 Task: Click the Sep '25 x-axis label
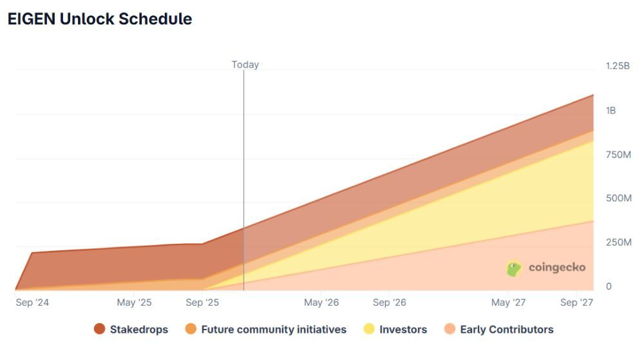pyautogui.click(x=202, y=302)
